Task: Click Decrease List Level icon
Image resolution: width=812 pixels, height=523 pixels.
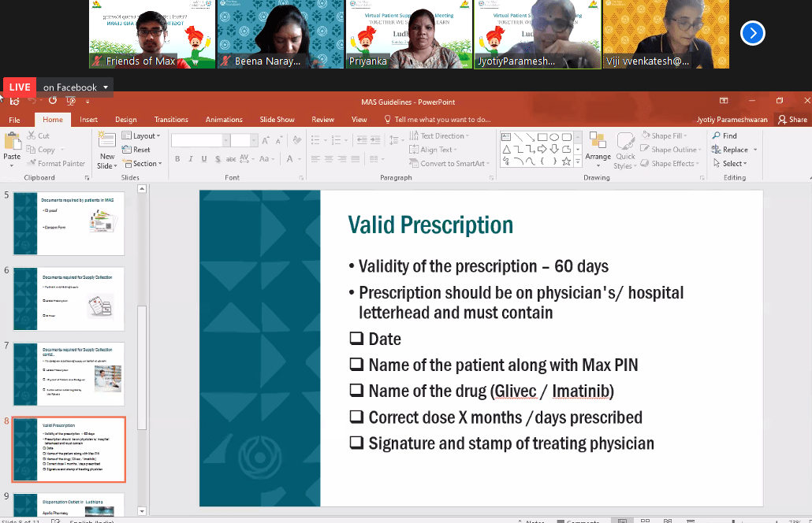Action: click(x=362, y=140)
